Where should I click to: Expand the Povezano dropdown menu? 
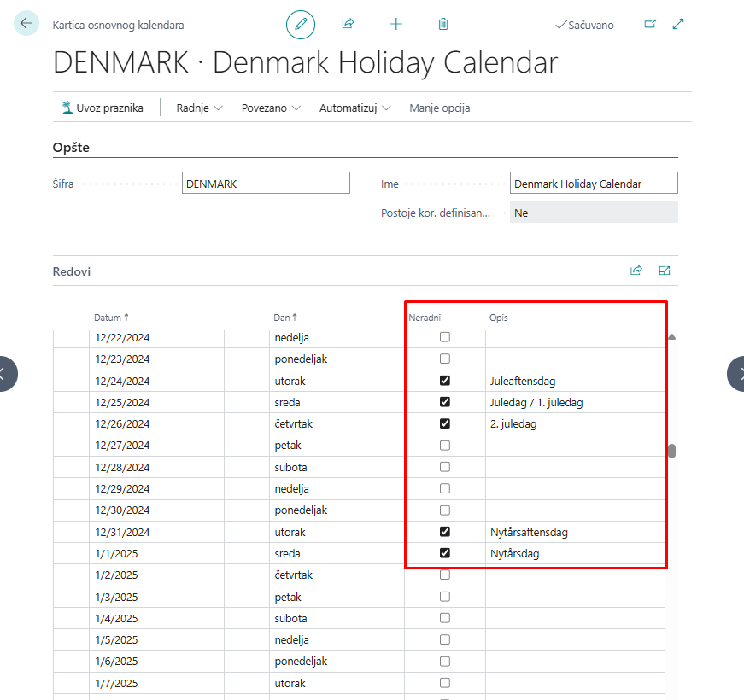[271, 108]
